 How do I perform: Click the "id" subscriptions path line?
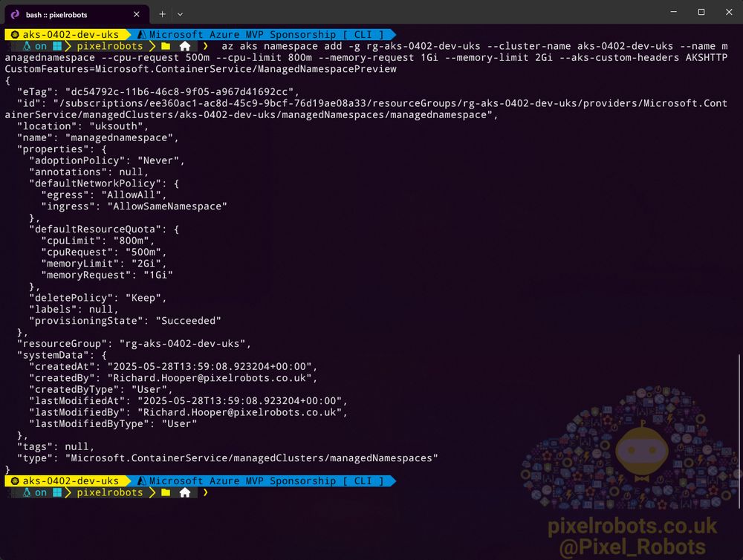[366, 109]
